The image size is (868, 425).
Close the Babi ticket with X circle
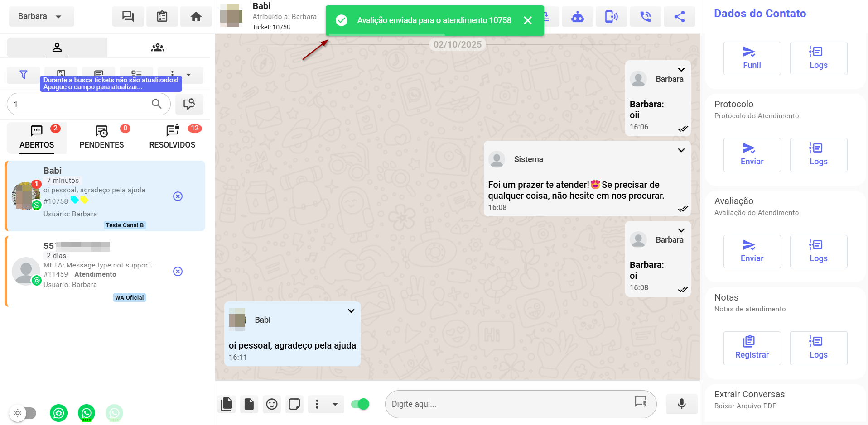pos(178,196)
